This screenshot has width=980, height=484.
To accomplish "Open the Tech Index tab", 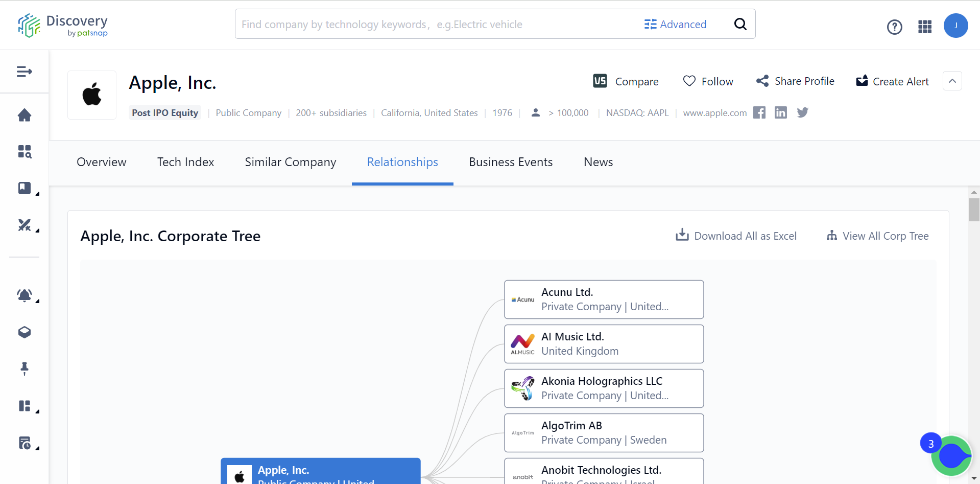I will (185, 162).
